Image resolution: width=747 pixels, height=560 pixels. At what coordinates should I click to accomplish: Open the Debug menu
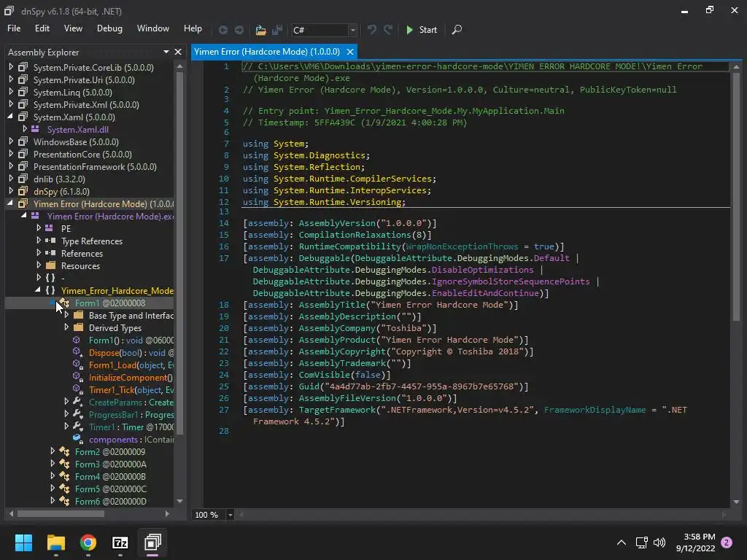pos(109,28)
